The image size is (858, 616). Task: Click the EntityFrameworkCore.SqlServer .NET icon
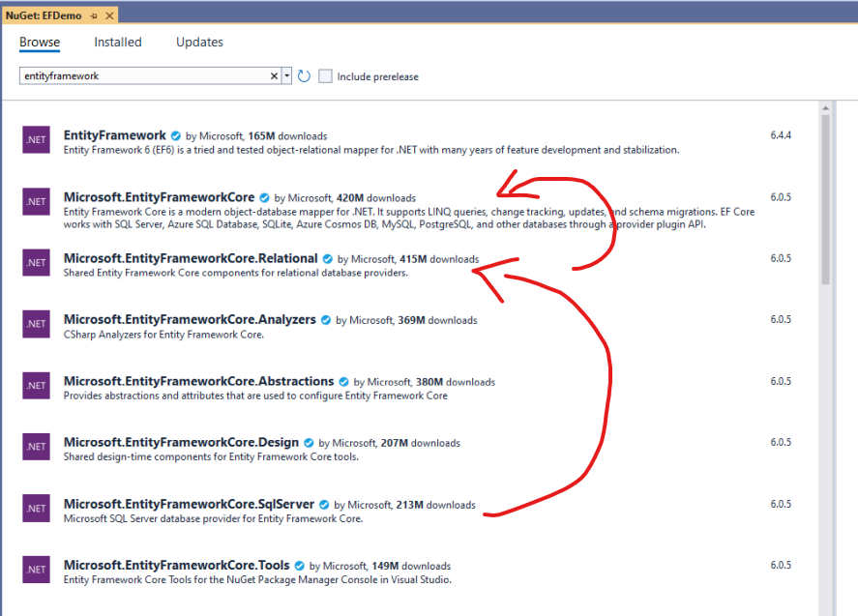(x=36, y=509)
